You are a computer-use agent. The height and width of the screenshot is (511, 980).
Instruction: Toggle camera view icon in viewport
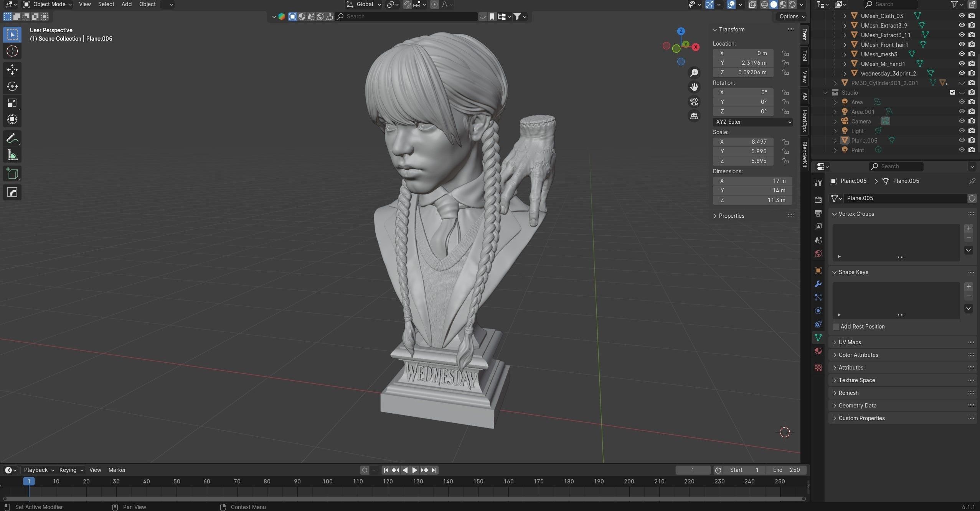coord(694,102)
